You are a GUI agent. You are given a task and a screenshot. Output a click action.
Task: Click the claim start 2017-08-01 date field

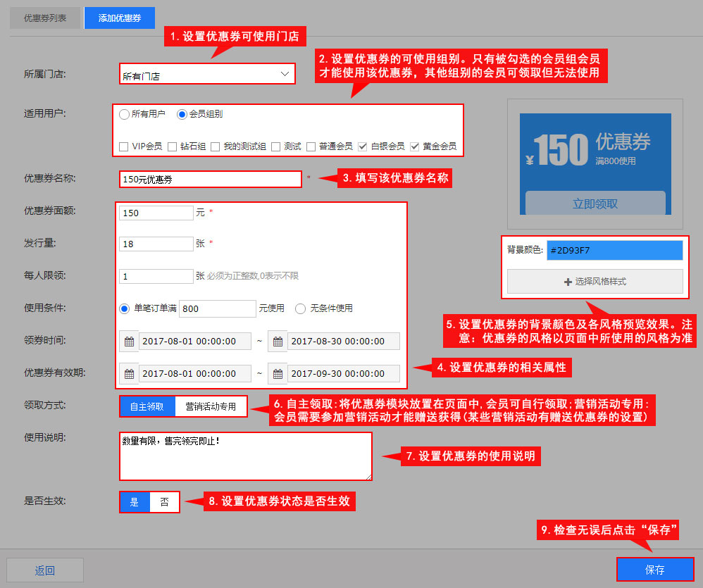click(x=195, y=342)
